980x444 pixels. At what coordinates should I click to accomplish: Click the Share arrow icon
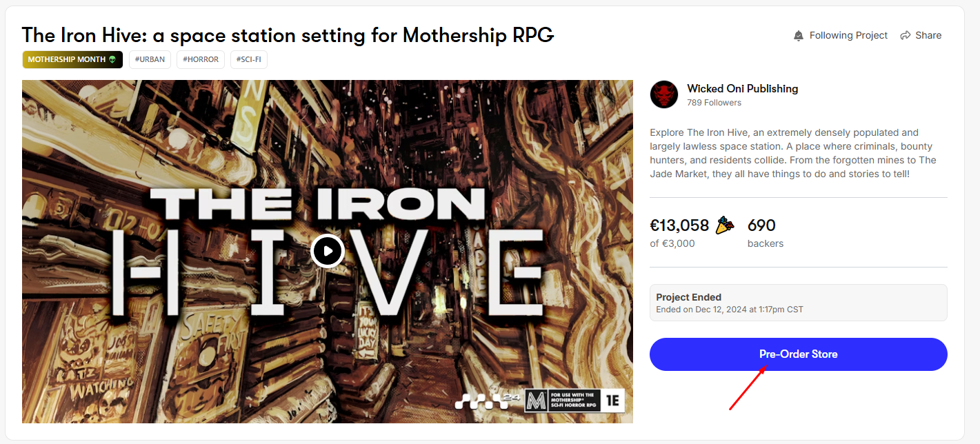click(x=906, y=36)
